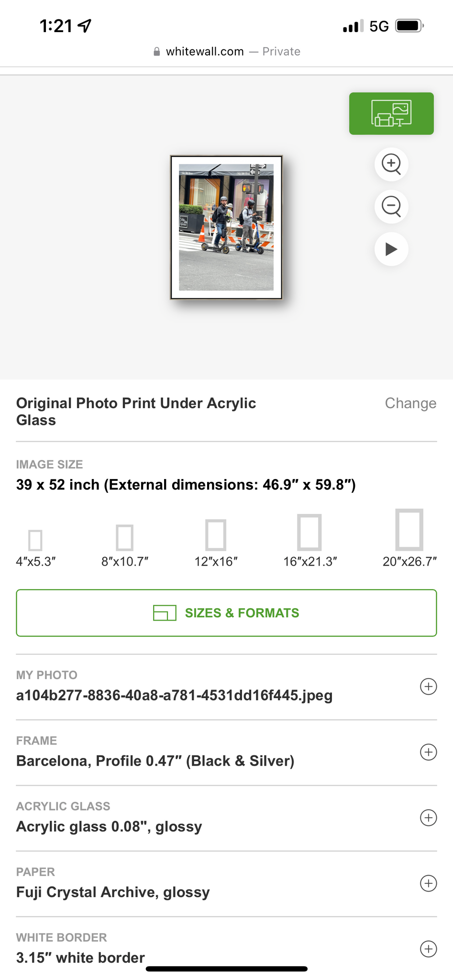Expand the Paper options
Viewport: 453px width, 980px height.
click(x=428, y=883)
